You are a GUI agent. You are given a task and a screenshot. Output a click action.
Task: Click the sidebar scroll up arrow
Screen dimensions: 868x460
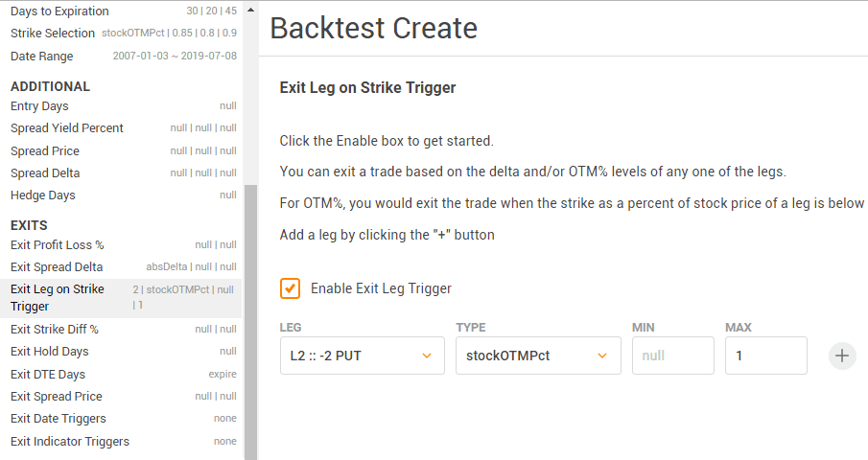pyautogui.click(x=250, y=10)
